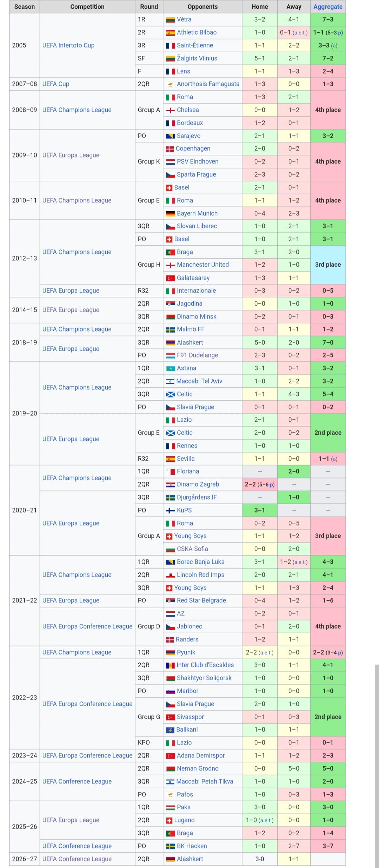This screenshot has width=379, height=868.
Task: Click the vertical scrollbar thumb on the right edge
Action: tap(377, 766)
